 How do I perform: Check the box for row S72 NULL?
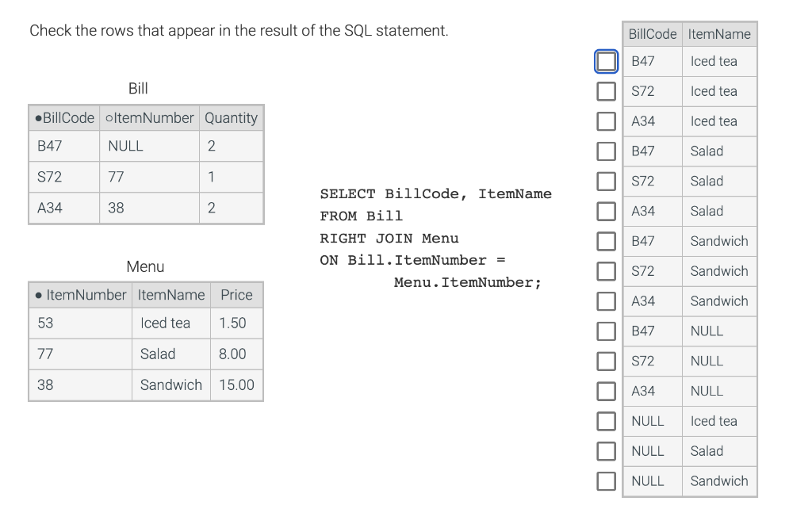[x=606, y=361]
